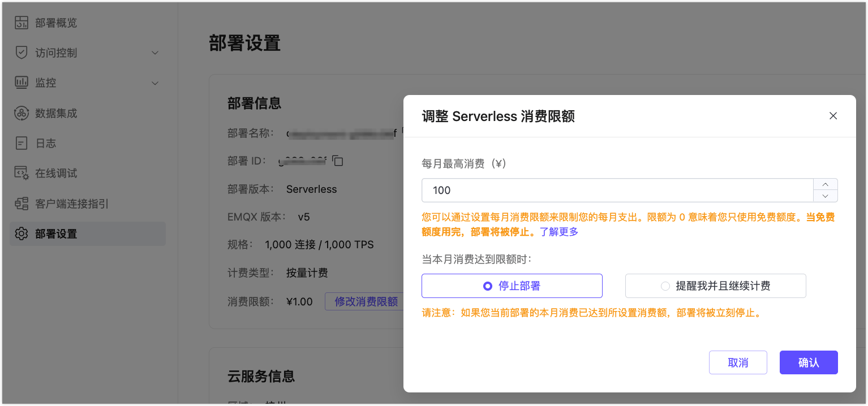Click the 日志 log icon
The height and width of the screenshot is (406, 868).
[22, 143]
